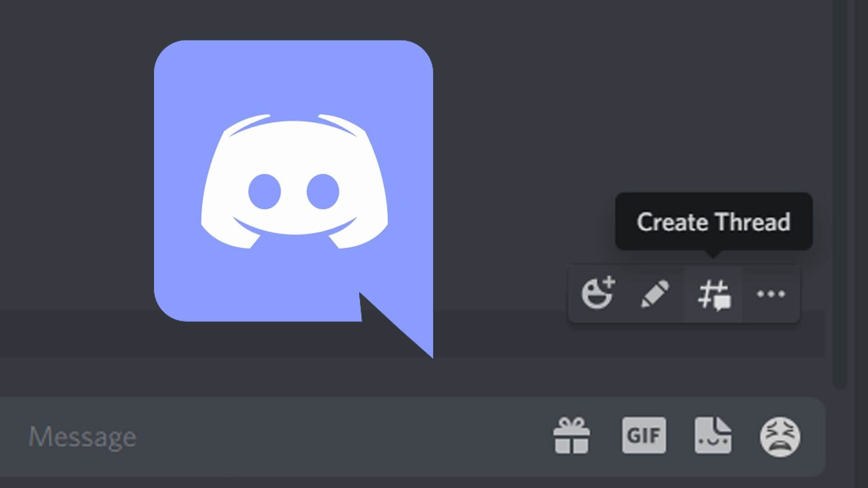Open the GIF picker button

pyautogui.click(x=644, y=436)
